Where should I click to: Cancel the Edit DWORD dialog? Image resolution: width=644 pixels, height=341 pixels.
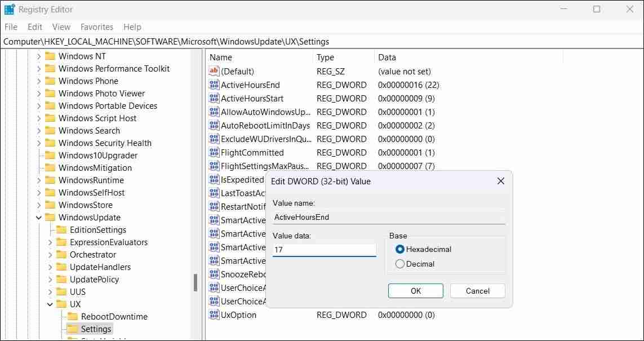tap(477, 291)
